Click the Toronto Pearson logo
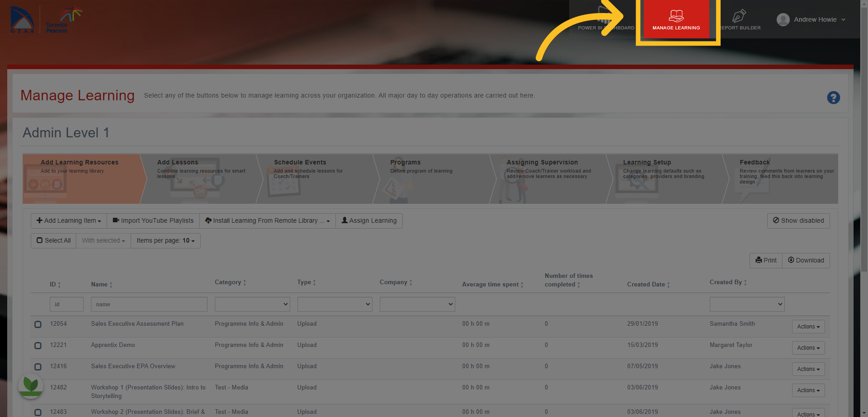Image resolution: width=868 pixels, height=417 pixels. [64, 20]
